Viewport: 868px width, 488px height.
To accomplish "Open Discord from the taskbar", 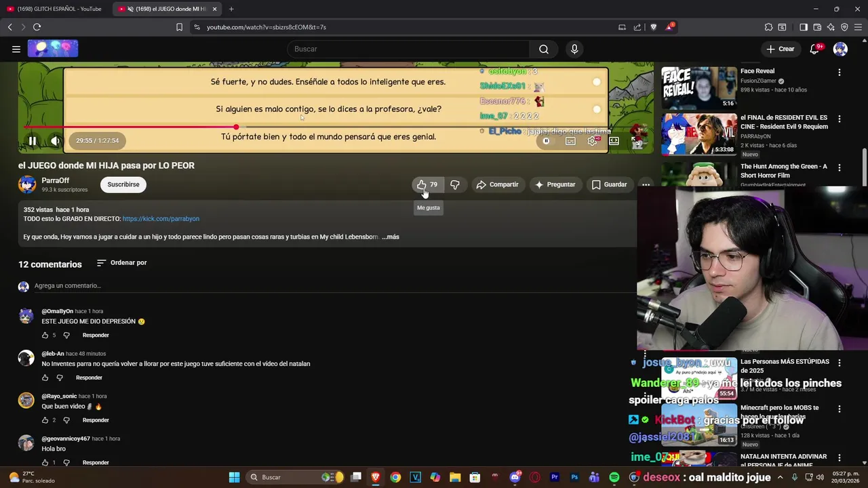I will click(515, 477).
